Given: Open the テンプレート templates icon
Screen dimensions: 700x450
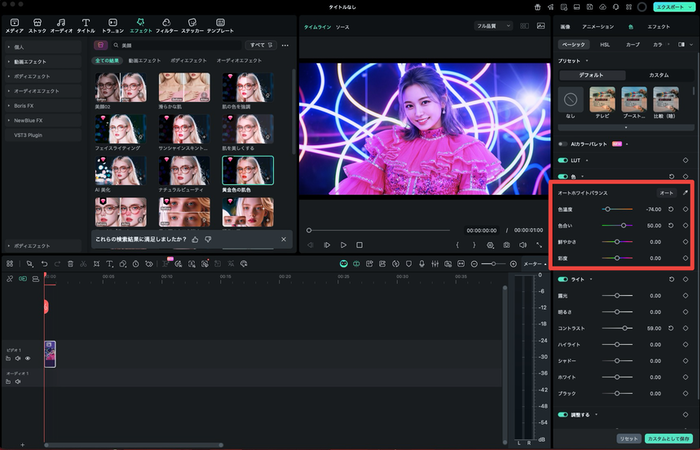Looking at the screenshot, I should (x=220, y=25).
